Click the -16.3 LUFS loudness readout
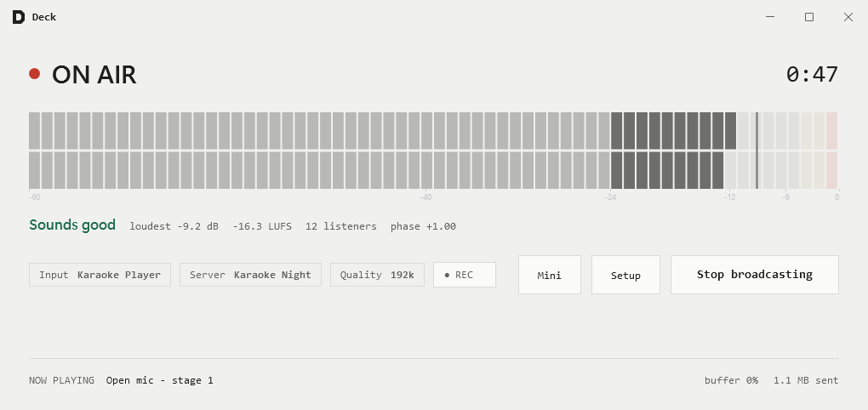 click(262, 226)
